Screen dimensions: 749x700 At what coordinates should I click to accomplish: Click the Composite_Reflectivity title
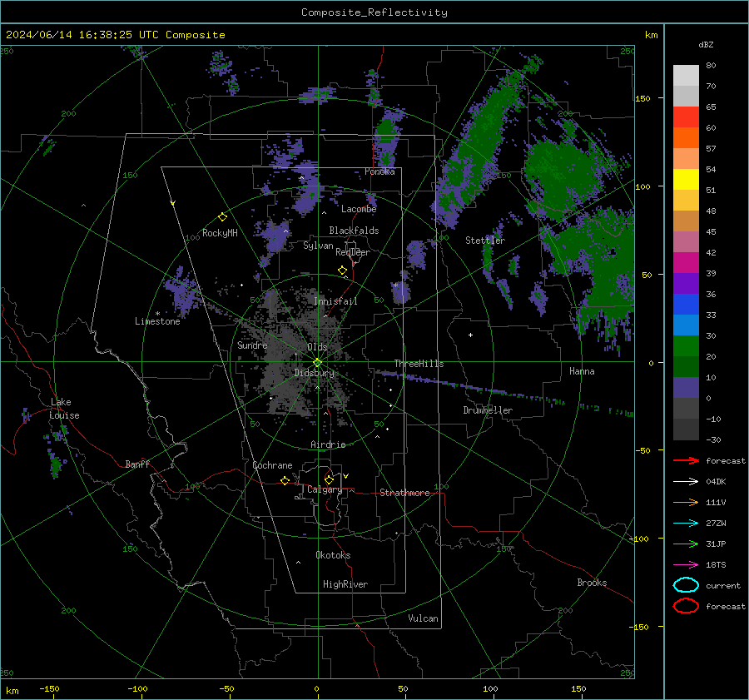coord(374,12)
